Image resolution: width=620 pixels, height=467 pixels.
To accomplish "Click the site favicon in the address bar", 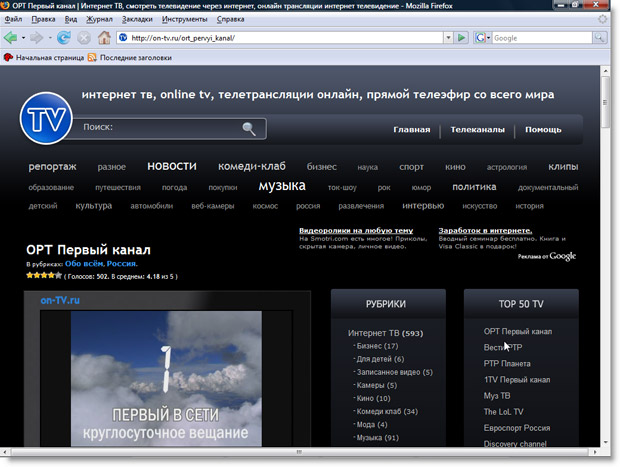I will click(123, 38).
